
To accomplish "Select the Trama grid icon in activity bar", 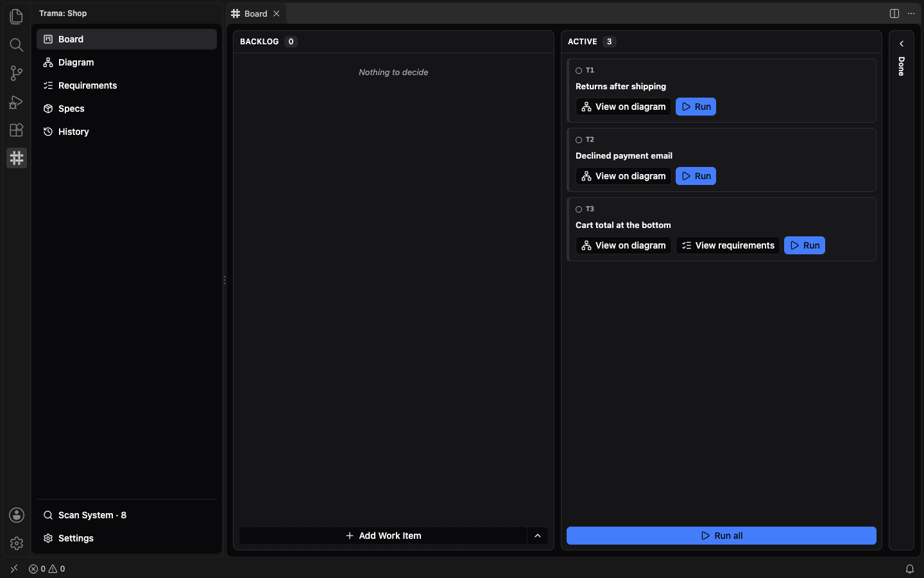I will click(17, 158).
